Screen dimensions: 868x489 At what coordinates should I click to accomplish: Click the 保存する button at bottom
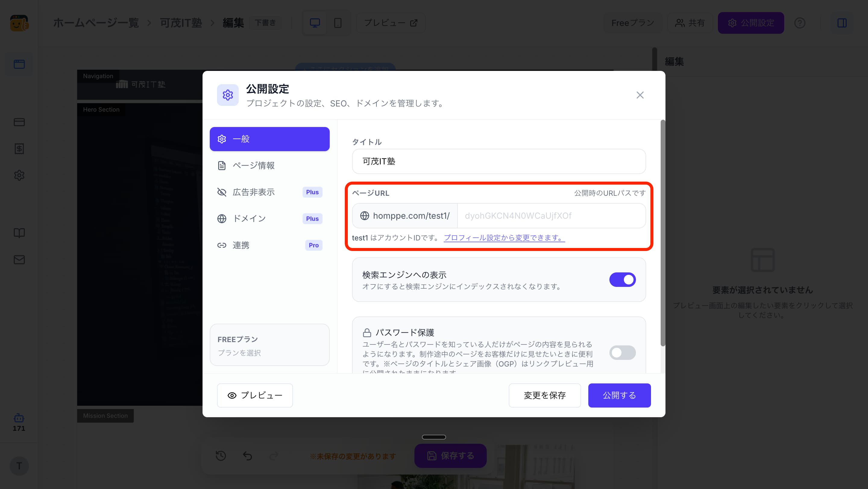click(450, 456)
